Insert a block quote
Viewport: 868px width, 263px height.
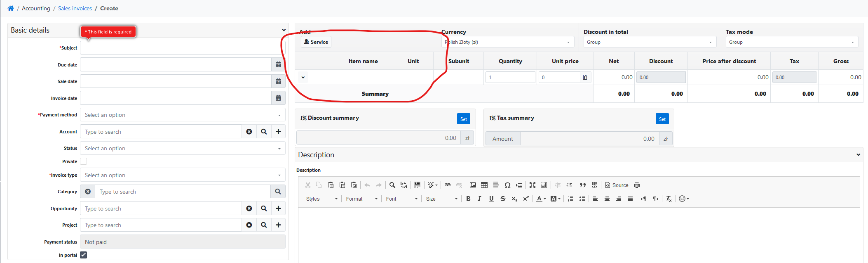pyautogui.click(x=583, y=185)
